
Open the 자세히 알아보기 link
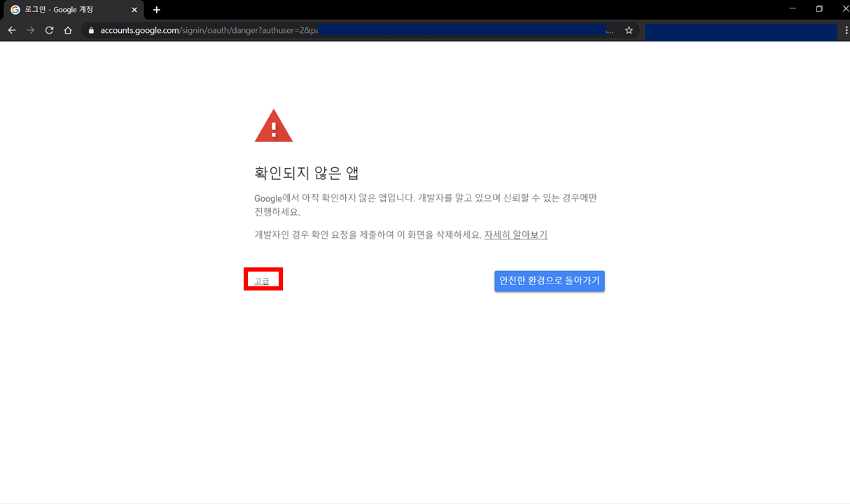point(516,235)
